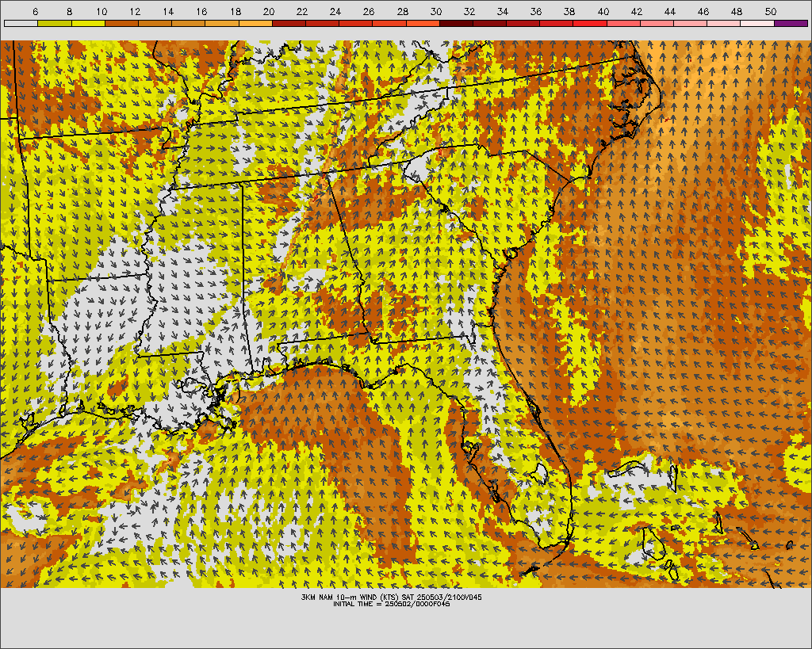The width and height of the screenshot is (812, 649).
Task: Click the scale label 48
Action: [x=737, y=12]
